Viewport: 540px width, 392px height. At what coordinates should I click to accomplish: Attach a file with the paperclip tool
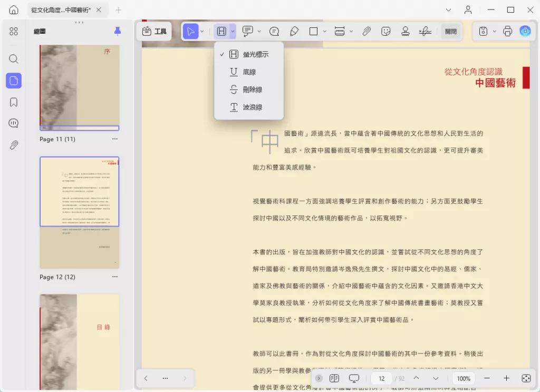[367, 31]
